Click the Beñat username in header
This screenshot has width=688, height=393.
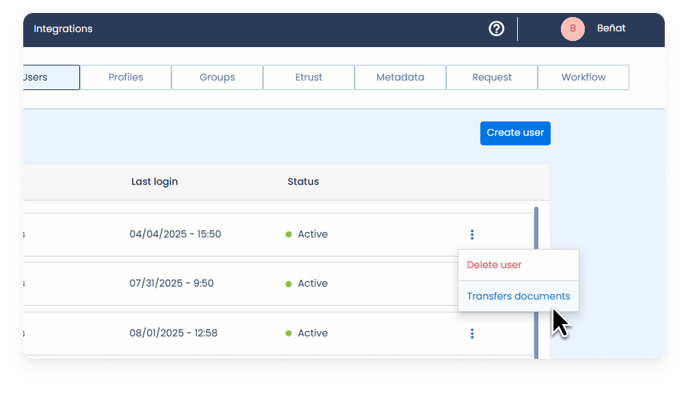tap(611, 29)
